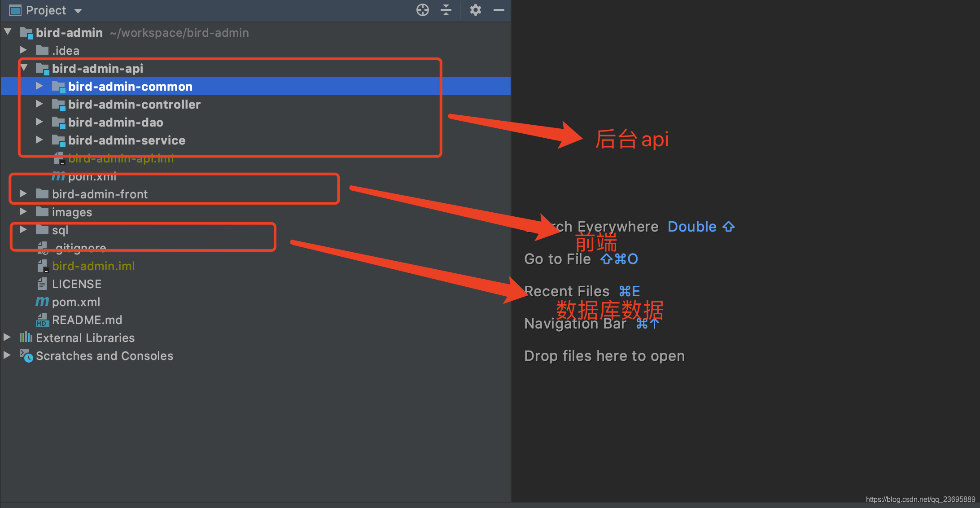This screenshot has width=980, height=508.
Task: Collapse the bird-admin root project node
Action: pos(8,32)
